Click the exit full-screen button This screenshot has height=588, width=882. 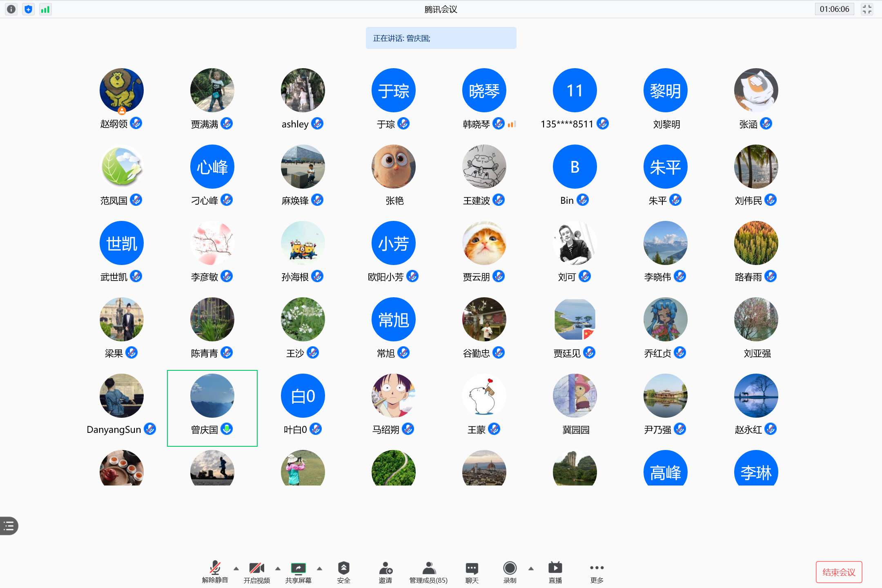867,9
